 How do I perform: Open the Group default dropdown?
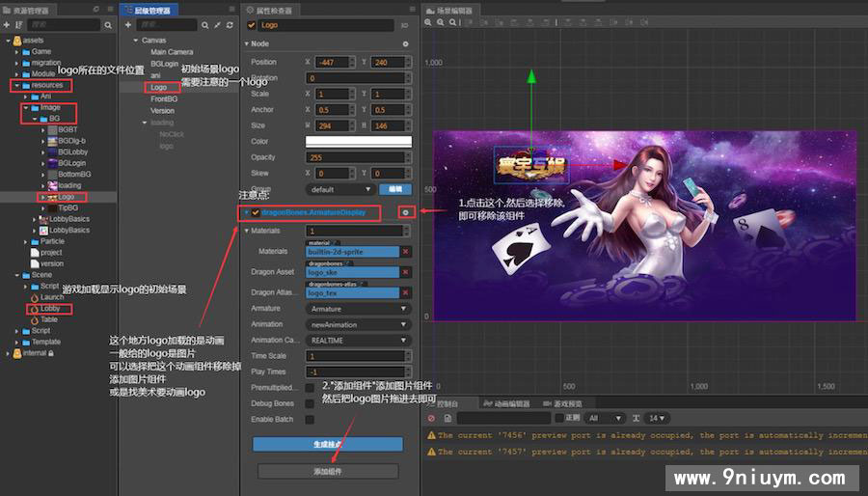(x=339, y=189)
